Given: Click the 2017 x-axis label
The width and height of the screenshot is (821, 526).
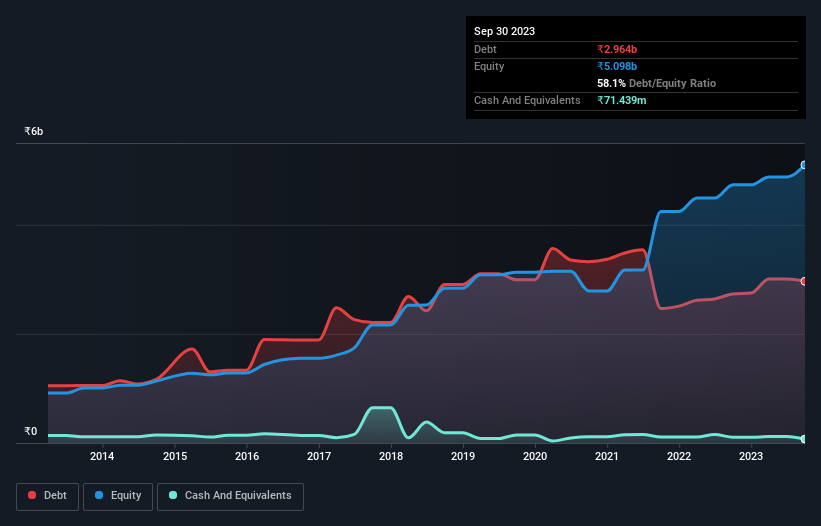Looking at the screenshot, I should click(x=319, y=456).
